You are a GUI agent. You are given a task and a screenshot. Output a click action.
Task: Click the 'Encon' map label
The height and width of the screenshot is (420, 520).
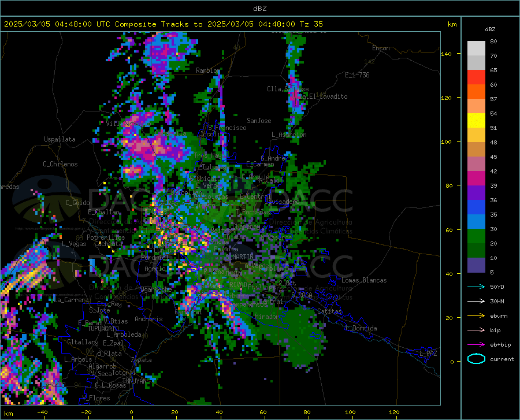click(x=381, y=48)
